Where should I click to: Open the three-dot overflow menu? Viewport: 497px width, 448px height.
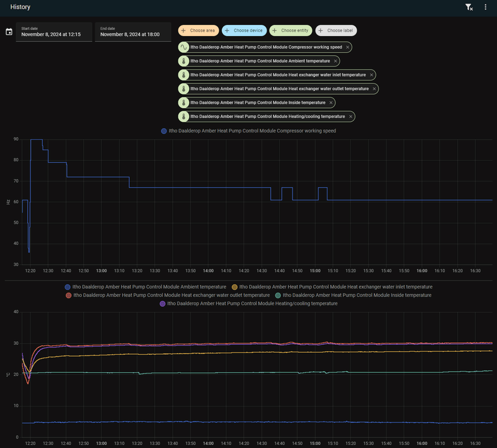(486, 7)
